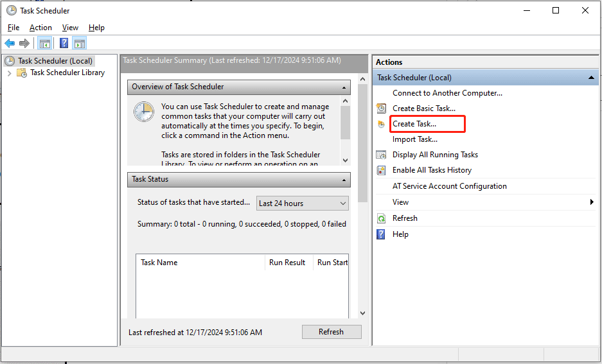Screen dimensions: 602x364
Task: Click the 'Summary: 0 total' status text
Action: (242, 224)
